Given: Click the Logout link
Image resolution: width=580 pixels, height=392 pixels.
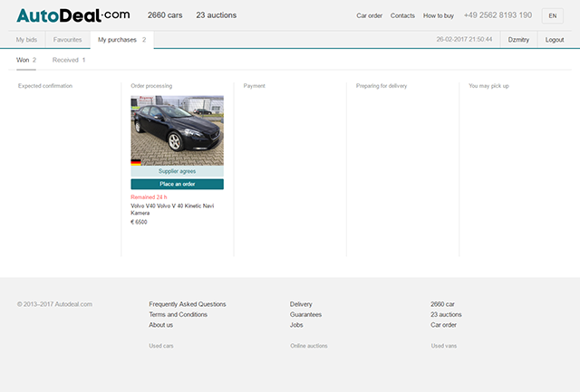Looking at the screenshot, I should coord(554,40).
